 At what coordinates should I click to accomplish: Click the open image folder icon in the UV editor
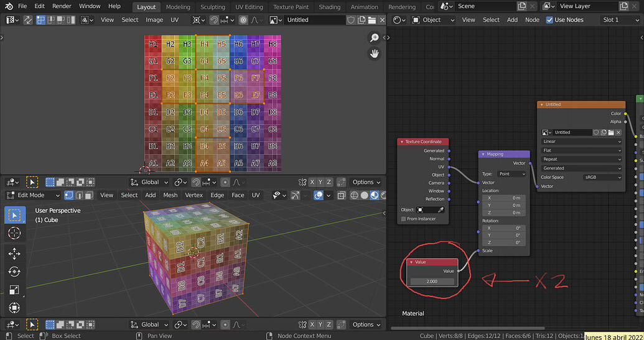tap(372, 20)
